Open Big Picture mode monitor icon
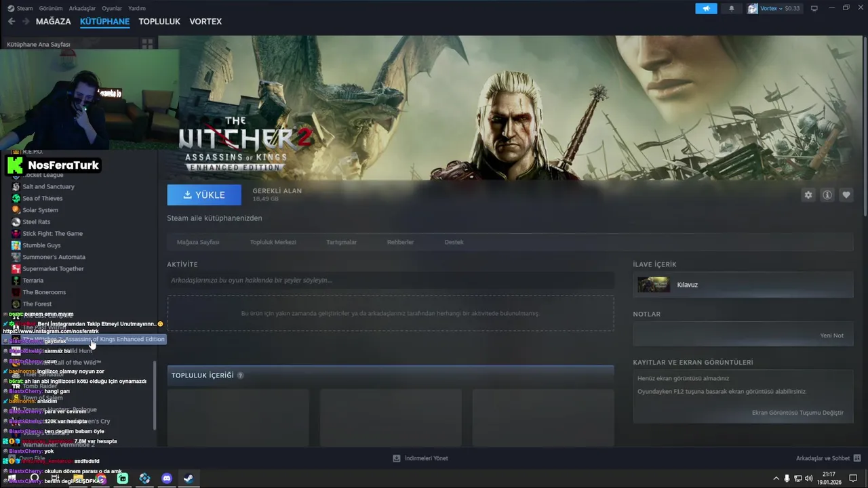 (814, 8)
